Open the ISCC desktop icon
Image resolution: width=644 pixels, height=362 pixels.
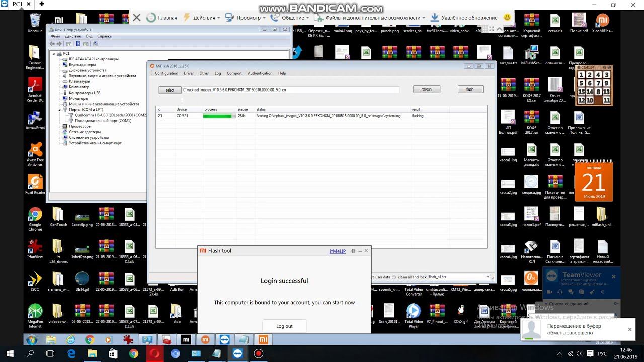tap(35, 281)
